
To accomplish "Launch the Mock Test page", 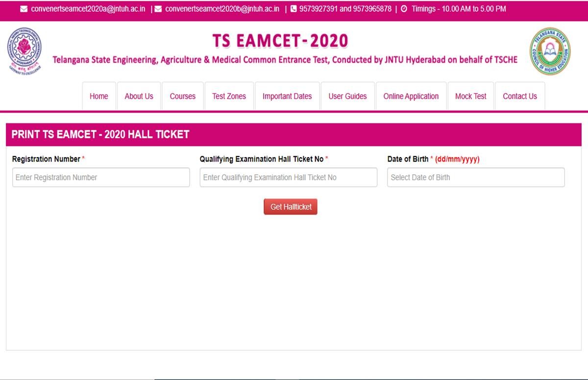I will pyautogui.click(x=470, y=96).
